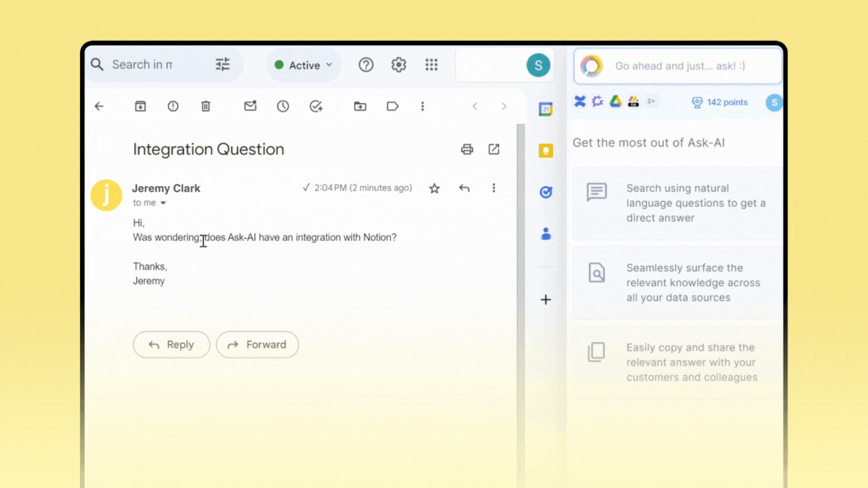Show the 2+ additional data sources
Screen dimensions: 868x488
[x=651, y=101]
